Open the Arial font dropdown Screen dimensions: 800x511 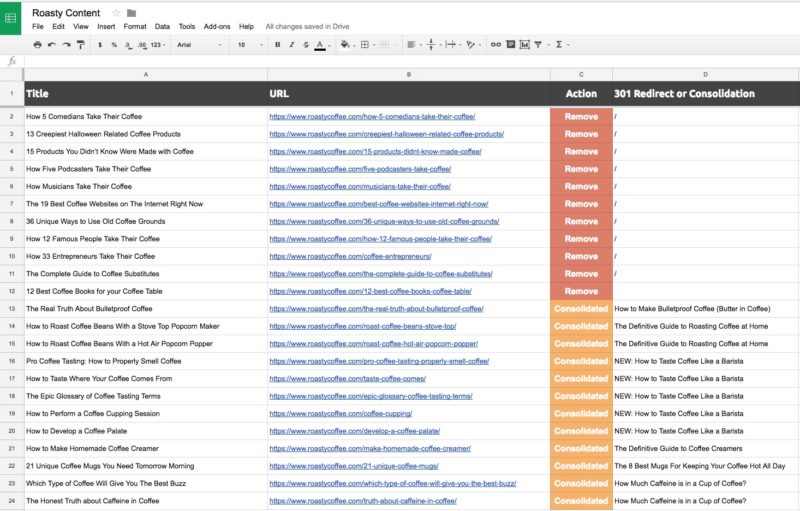pyautogui.click(x=199, y=45)
